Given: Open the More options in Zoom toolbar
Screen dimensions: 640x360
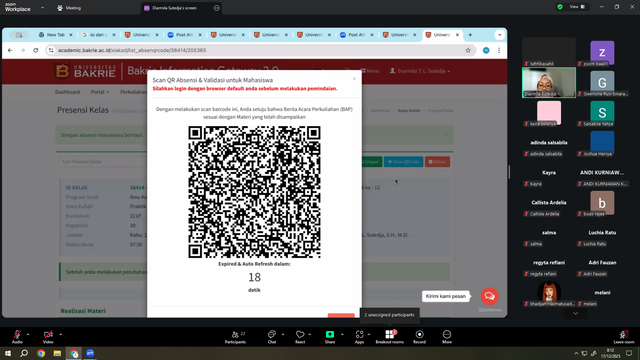Looking at the screenshot, I should (x=447, y=337).
